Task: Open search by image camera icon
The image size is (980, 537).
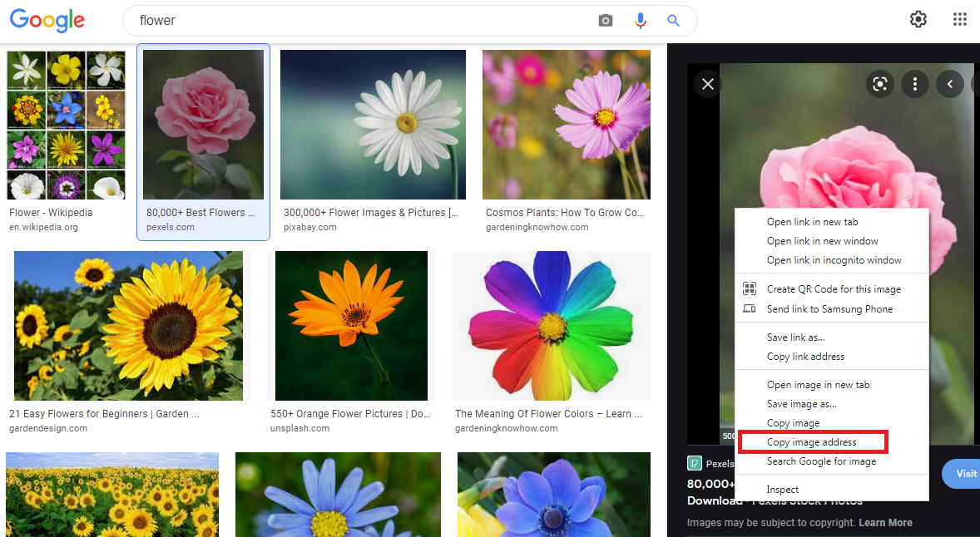Action: pos(605,21)
